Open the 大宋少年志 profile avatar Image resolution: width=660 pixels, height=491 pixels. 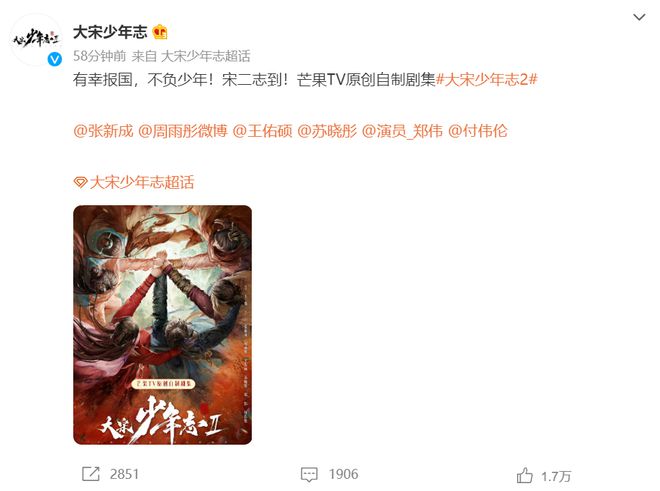36,39
